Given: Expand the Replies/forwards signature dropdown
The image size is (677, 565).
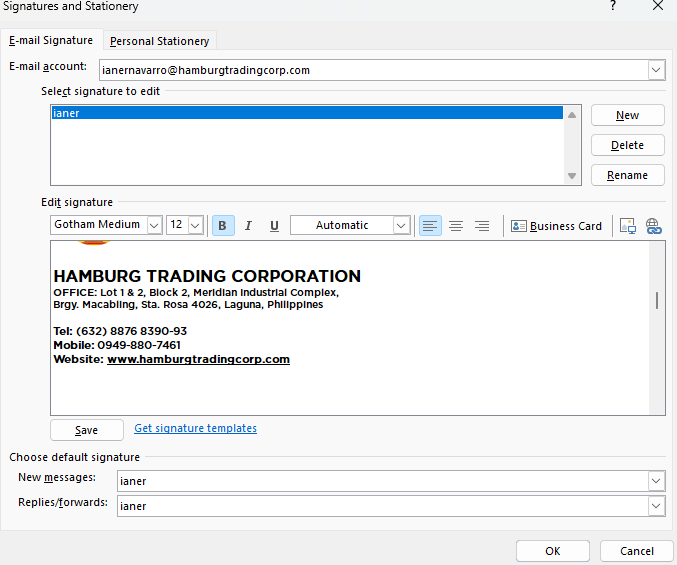Looking at the screenshot, I should tap(656, 506).
